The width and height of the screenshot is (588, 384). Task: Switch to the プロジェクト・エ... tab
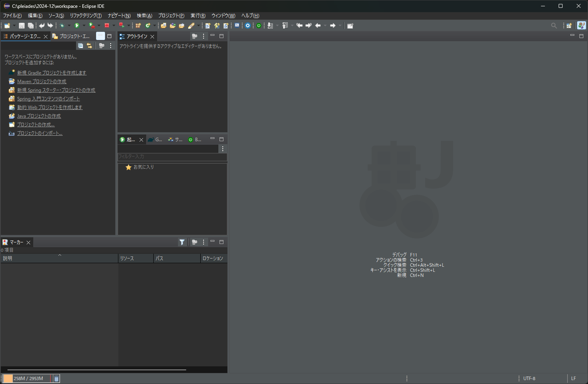(x=71, y=36)
